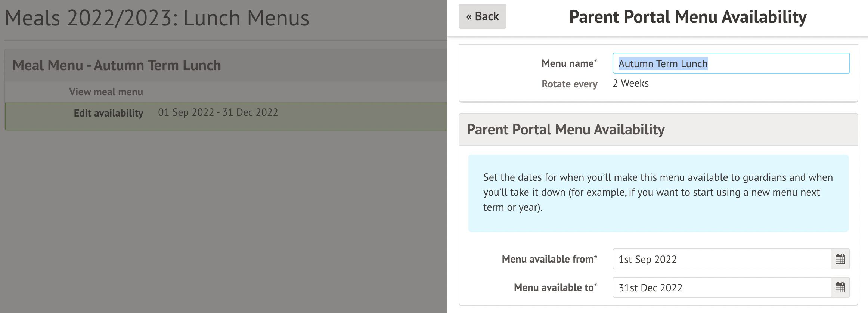
Task: Open the View meal menu row
Action: click(106, 92)
